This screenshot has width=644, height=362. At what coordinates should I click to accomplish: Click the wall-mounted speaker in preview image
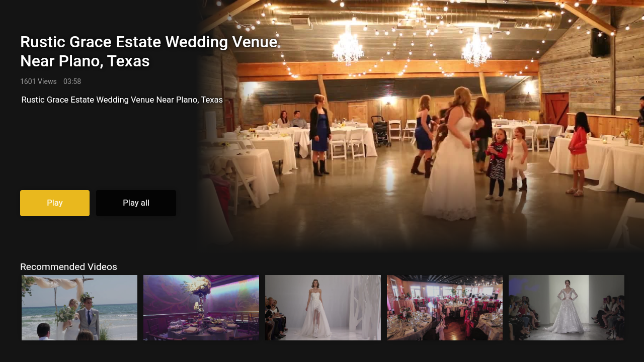click(x=600, y=43)
